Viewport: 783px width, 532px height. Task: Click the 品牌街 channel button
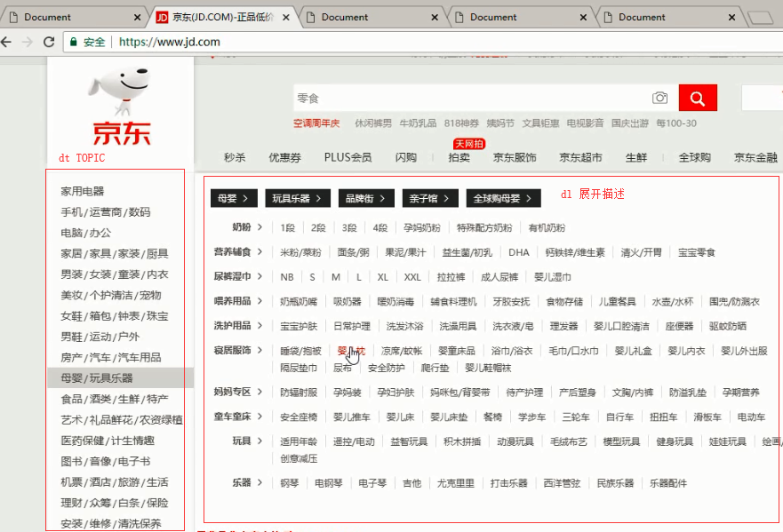[x=366, y=198]
